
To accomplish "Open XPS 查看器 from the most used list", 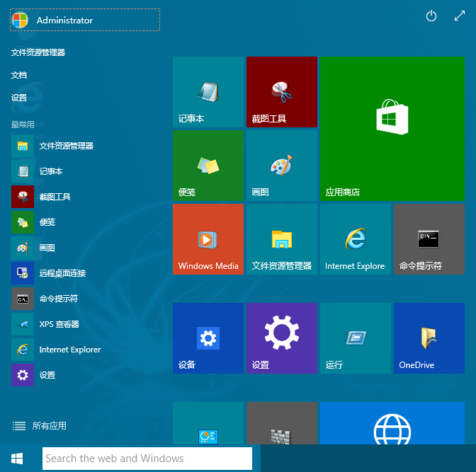I will (x=59, y=324).
